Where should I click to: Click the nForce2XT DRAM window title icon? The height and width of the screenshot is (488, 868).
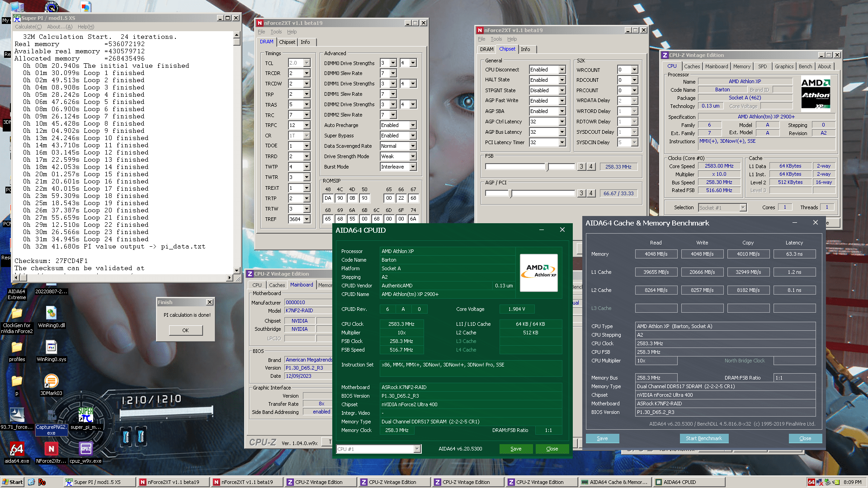click(259, 23)
